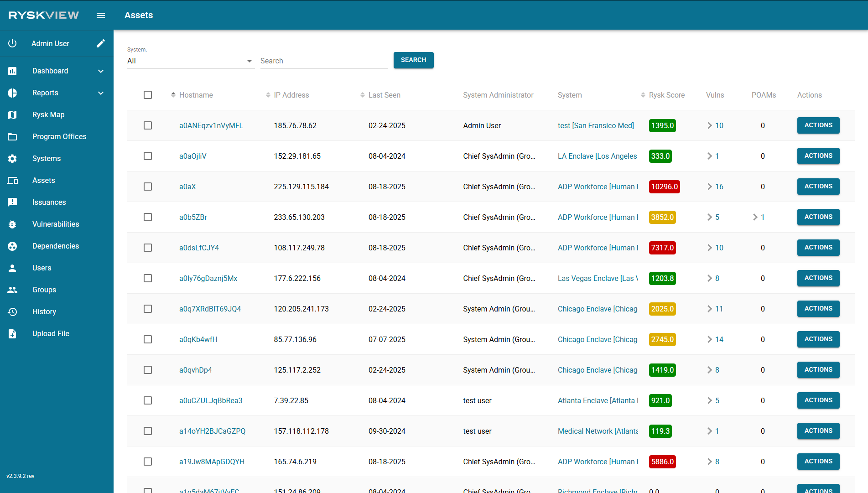Expand the Dashboard submenu chevron
Screen dimensions: 868x493
tap(101, 71)
